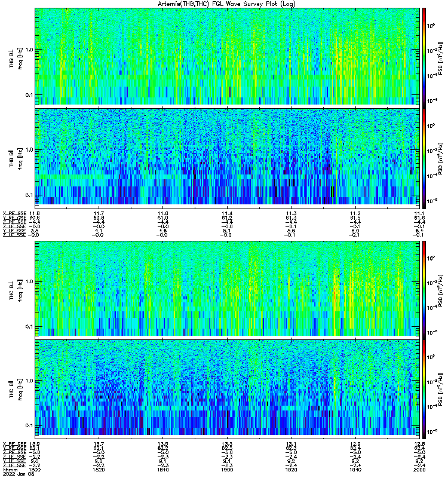
Task: Click the THB X_RE_GSE value '11.6'
Action: (x=162, y=213)
